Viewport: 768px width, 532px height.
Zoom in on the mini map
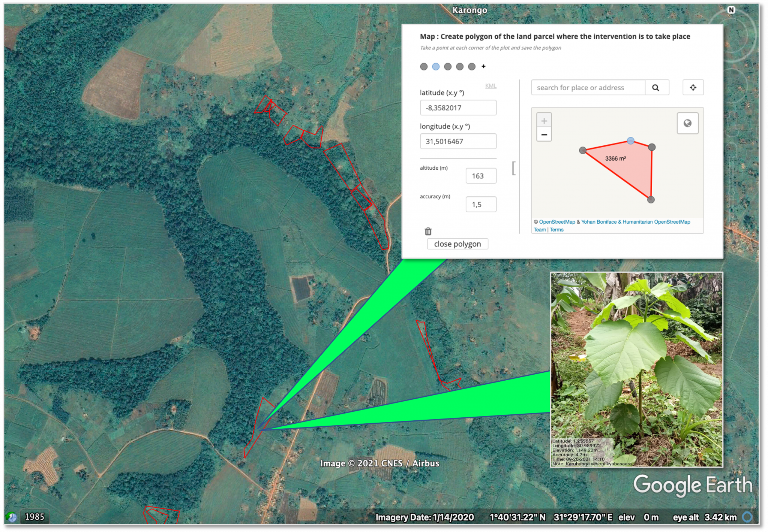click(x=544, y=121)
